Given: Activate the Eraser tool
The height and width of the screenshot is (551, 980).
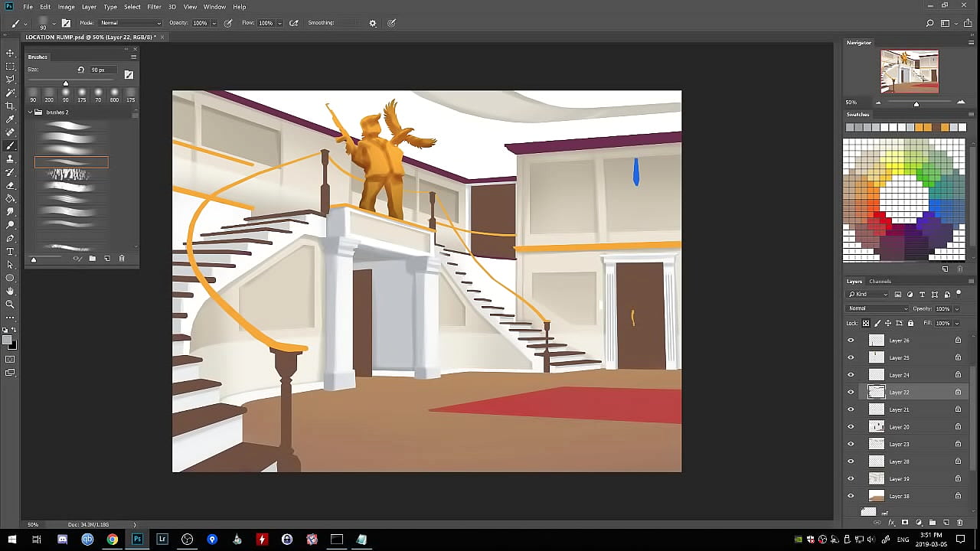Looking at the screenshot, I should [10, 186].
